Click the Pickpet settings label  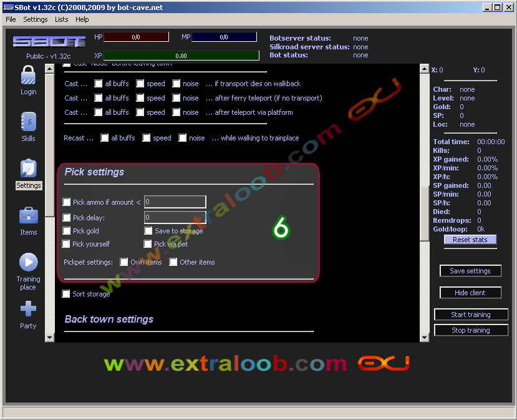coord(88,262)
